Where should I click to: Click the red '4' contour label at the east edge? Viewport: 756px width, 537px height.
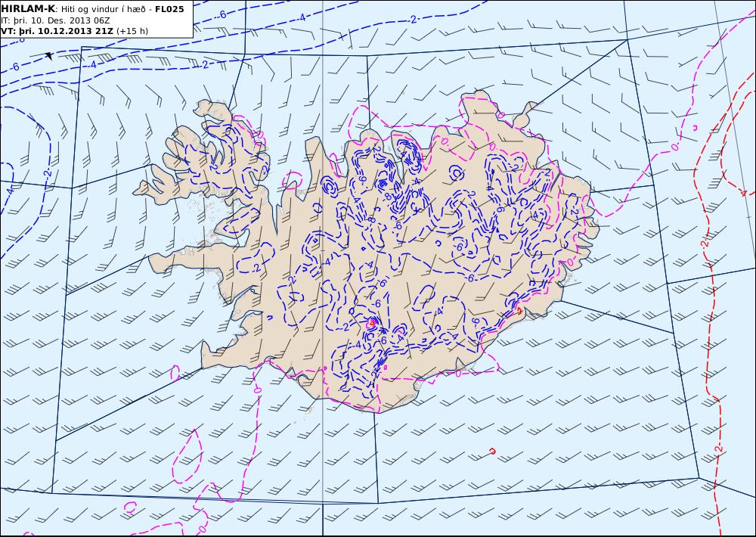tap(743, 194)
